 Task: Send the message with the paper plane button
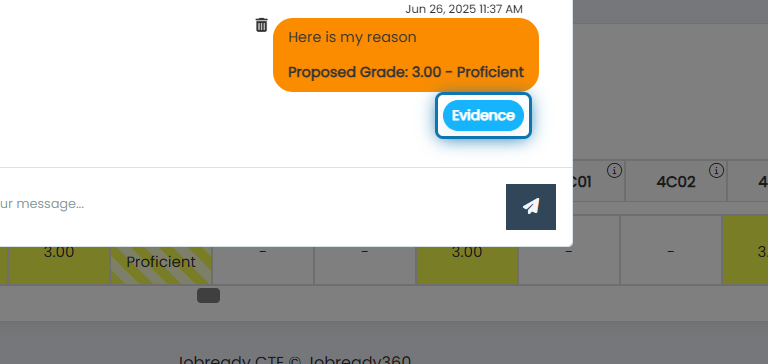click(530, 207)
